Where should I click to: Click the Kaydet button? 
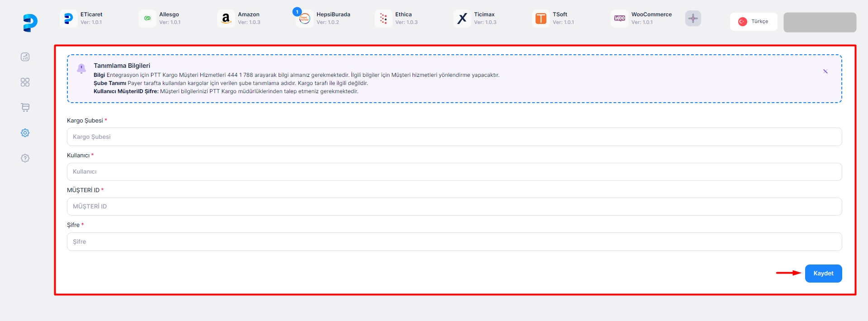[x=823, y=274]
